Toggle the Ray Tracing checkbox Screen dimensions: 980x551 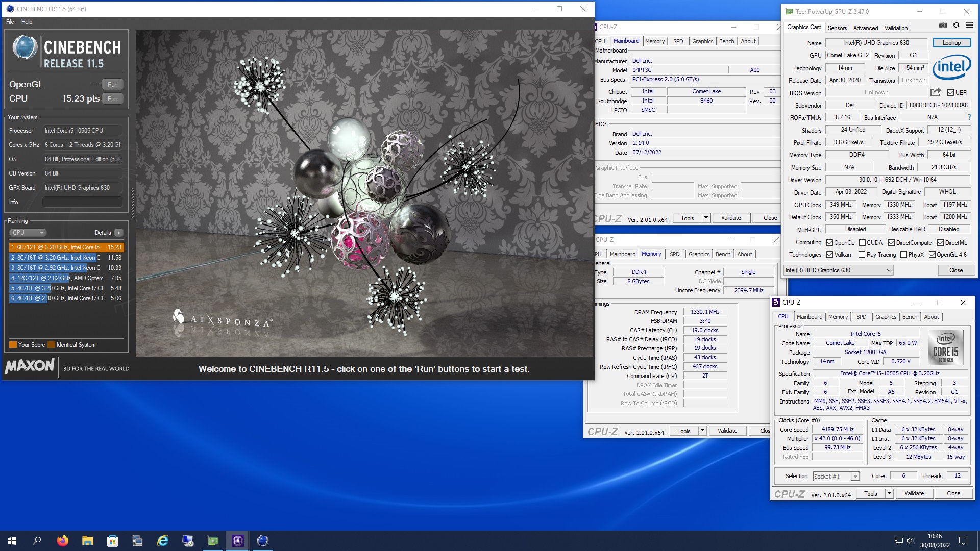point(862,255)
